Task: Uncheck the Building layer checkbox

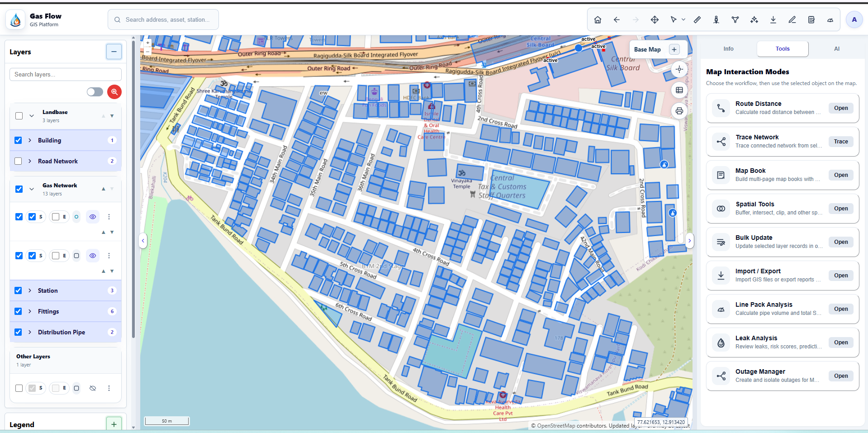Action: point(18,140)
